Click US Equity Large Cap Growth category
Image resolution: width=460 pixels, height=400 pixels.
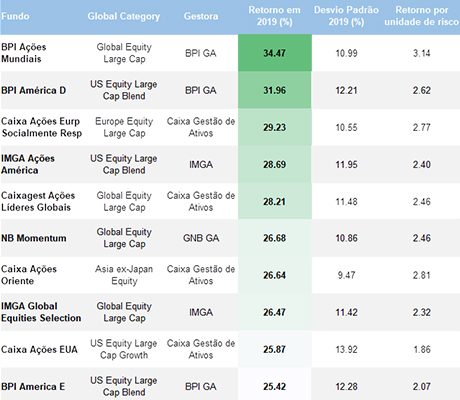click(124, 349)
